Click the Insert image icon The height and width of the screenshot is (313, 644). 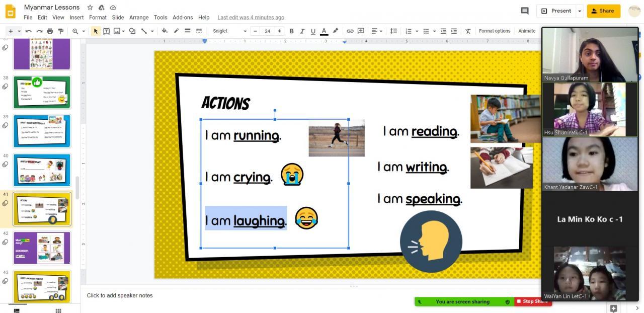coord(117,31)
